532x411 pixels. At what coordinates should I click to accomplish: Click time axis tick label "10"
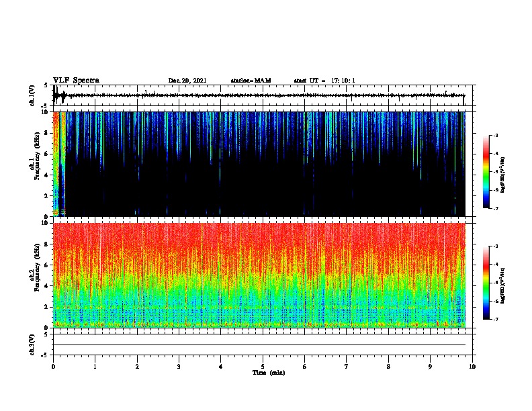click(472, 367)
